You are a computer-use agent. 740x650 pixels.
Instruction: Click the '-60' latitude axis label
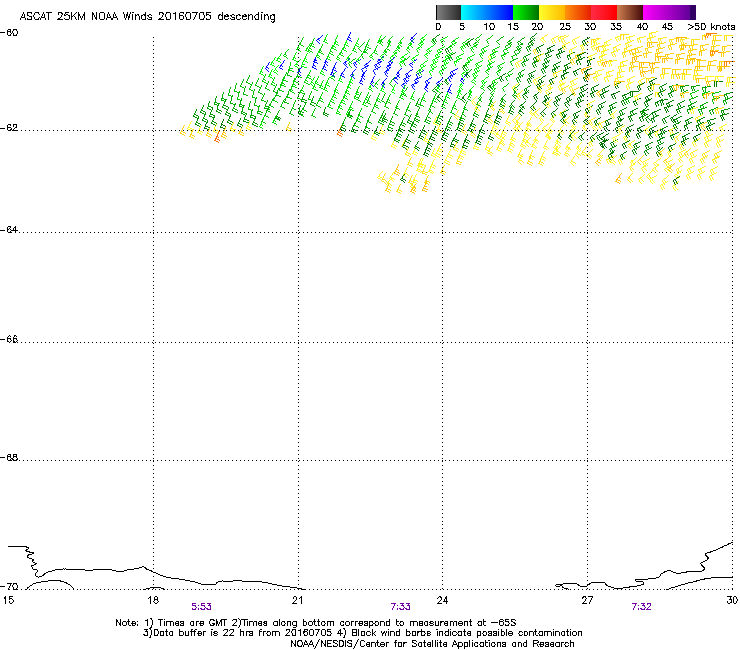[x=9, y=33]
